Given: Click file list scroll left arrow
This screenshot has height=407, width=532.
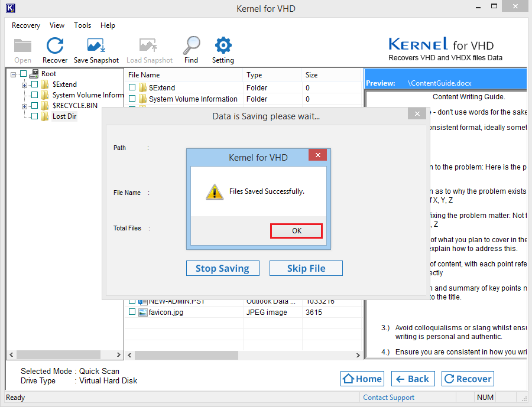Looking at the screenshot, I should tap(129, 355).
